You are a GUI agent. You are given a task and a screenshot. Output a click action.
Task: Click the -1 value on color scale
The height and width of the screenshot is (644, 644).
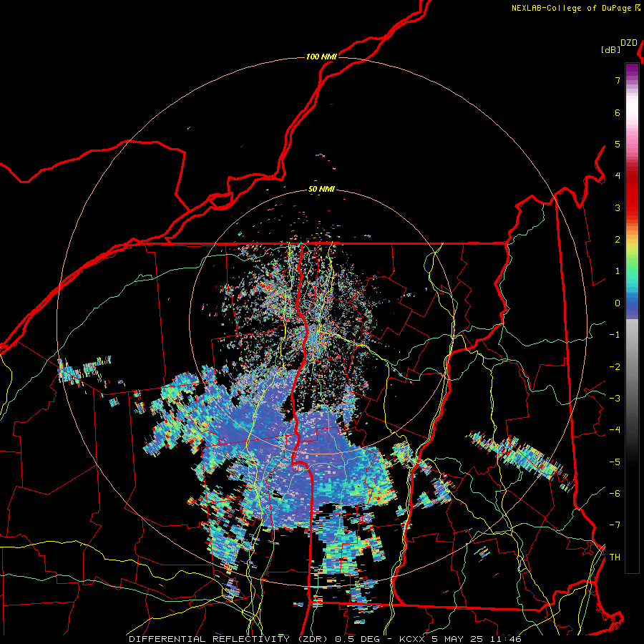point(615,335)
